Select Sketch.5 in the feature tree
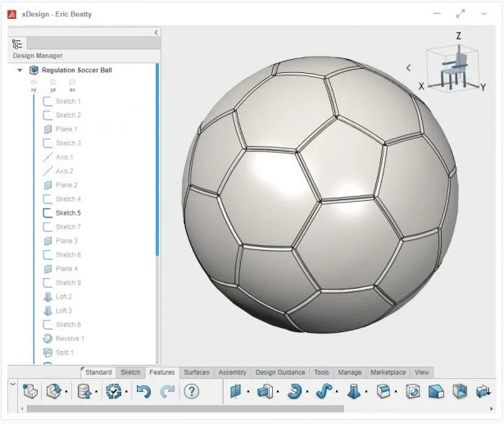 click(67, 213)
